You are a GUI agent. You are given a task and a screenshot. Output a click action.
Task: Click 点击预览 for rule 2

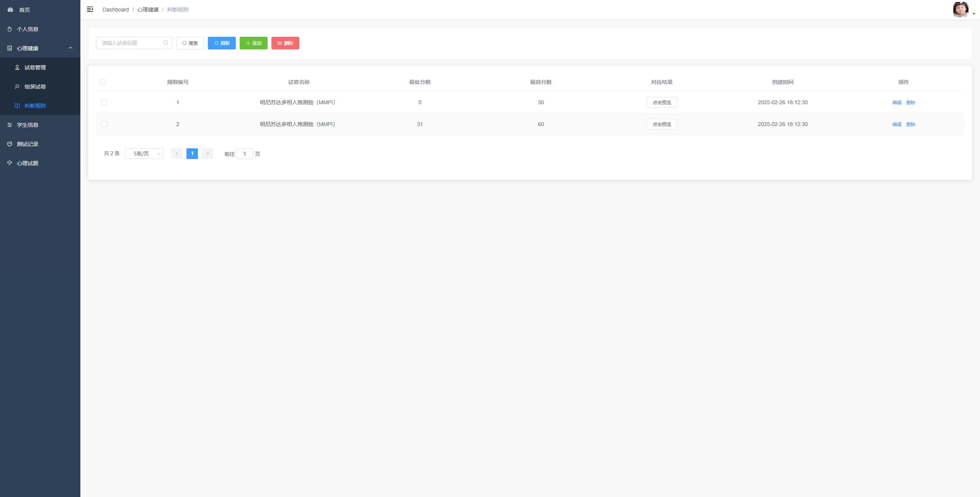point(661,124)
